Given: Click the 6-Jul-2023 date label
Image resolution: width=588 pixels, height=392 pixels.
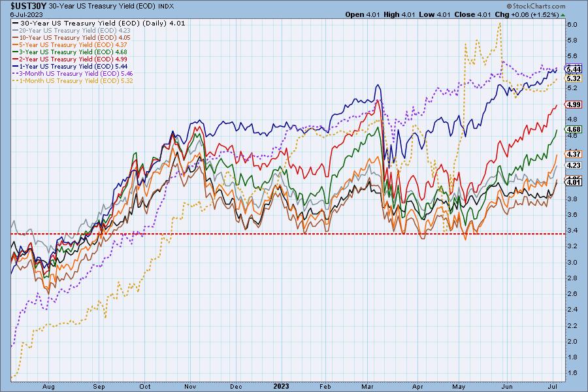Looking at the screenshot, I should (x=26, y=14).
